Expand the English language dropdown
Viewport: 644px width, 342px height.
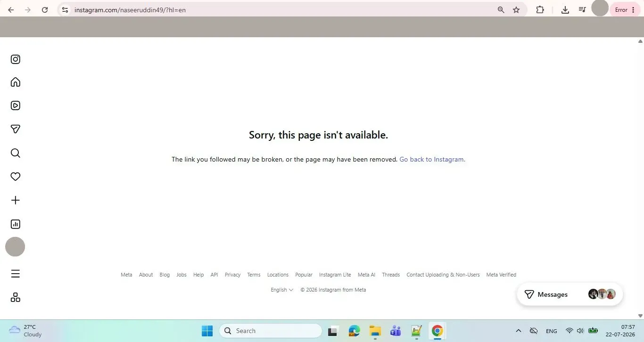coord(282,290)
